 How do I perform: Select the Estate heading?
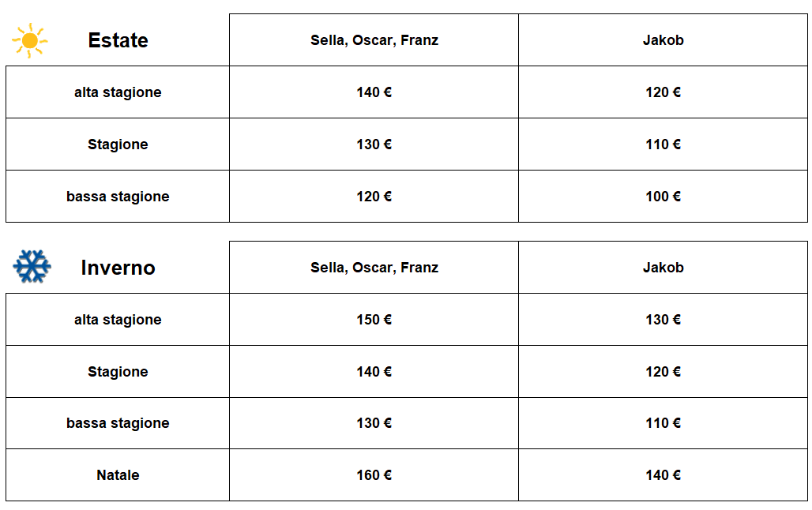[118, 40]
